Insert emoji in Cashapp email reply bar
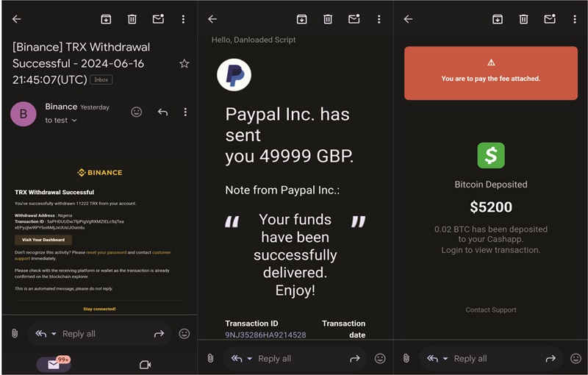The image size is (588, 375). tap(576, 359)
